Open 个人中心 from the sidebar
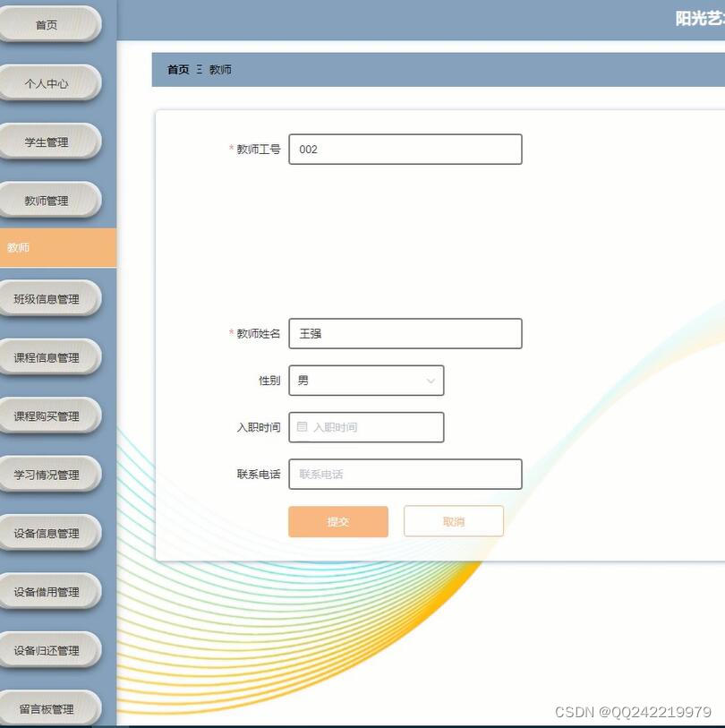This screenshot has height=728, width=725. point(50,82)
